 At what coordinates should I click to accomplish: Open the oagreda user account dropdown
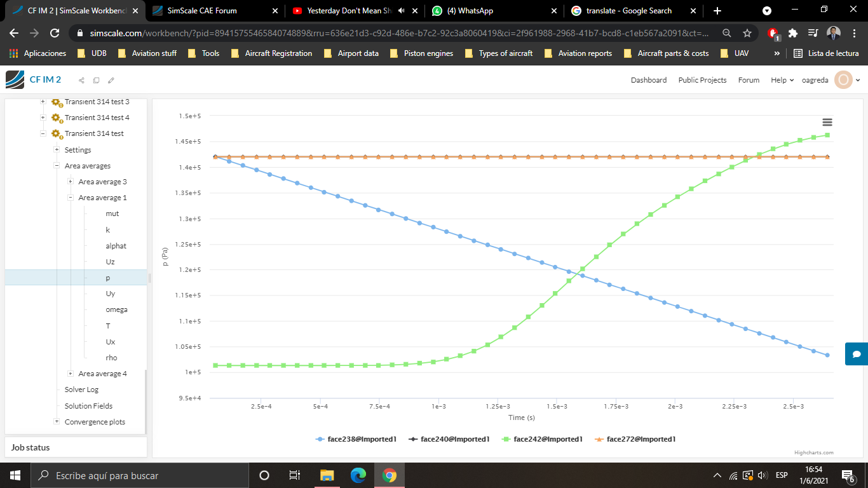point(830,80)
